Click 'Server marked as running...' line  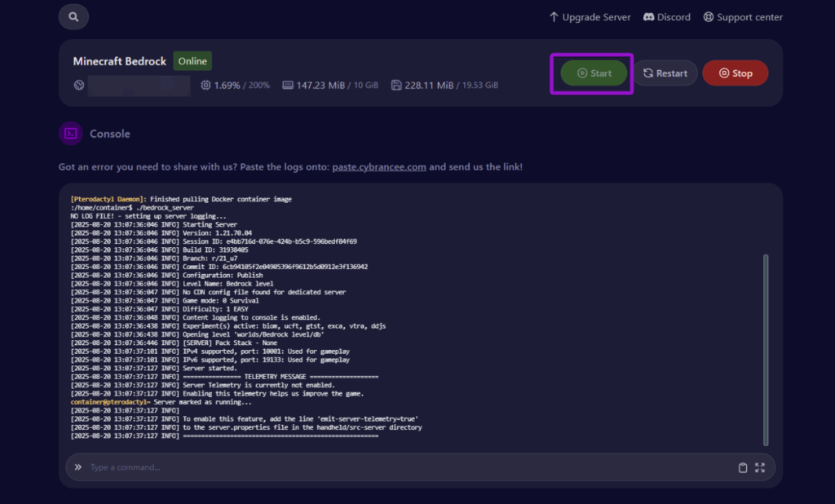[161, 402]
